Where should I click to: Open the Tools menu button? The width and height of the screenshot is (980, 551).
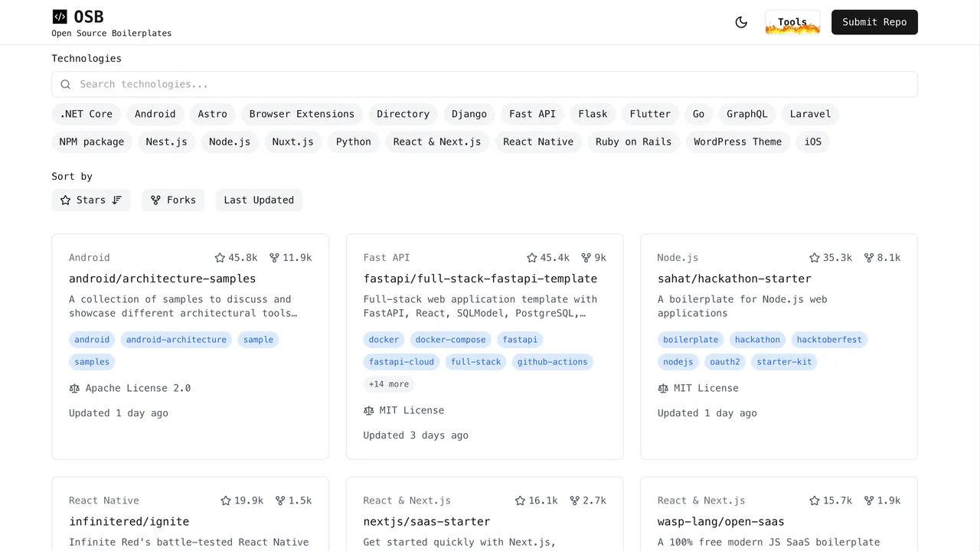click(792, 22)
